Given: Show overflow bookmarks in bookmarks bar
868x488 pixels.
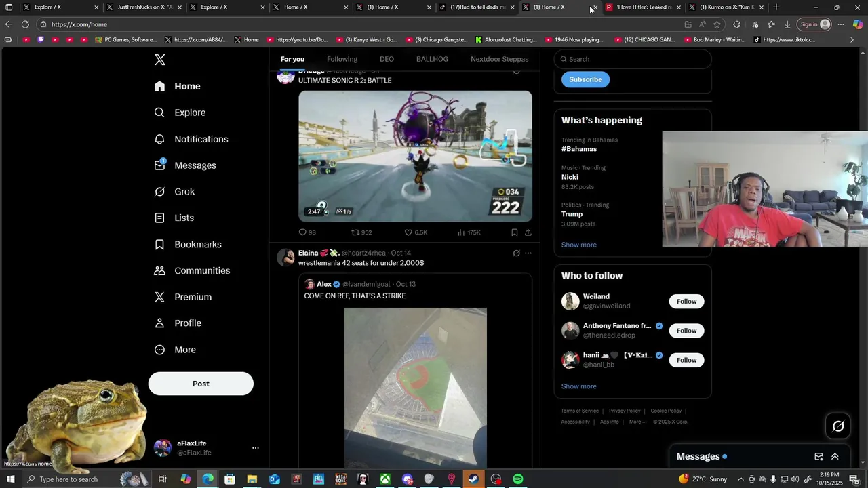Looking at the screenshot, I should pos(852,40).
